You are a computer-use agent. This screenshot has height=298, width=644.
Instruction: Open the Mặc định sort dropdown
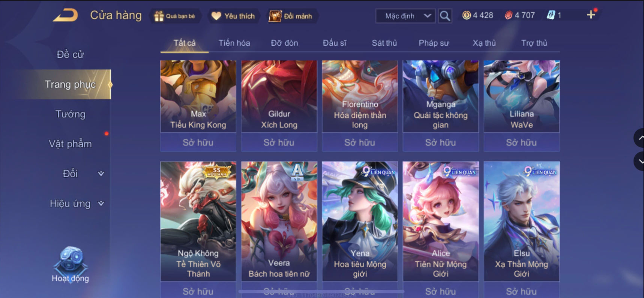tap(405, 16)
